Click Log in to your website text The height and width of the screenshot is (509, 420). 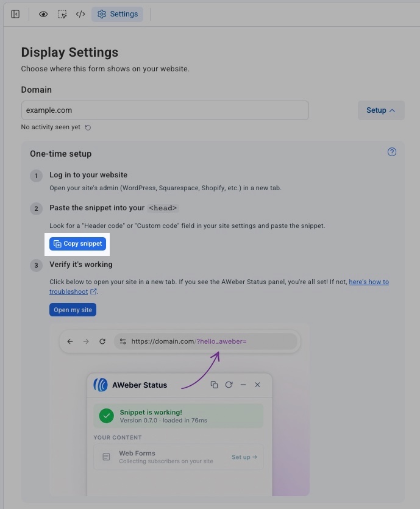pyautogui.click(x=88, y=174)
